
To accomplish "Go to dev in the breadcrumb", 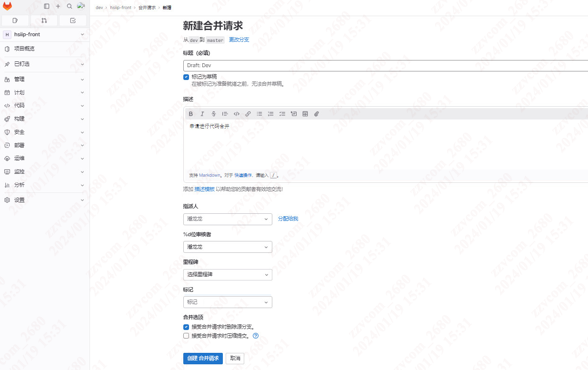I will [99, 8].
